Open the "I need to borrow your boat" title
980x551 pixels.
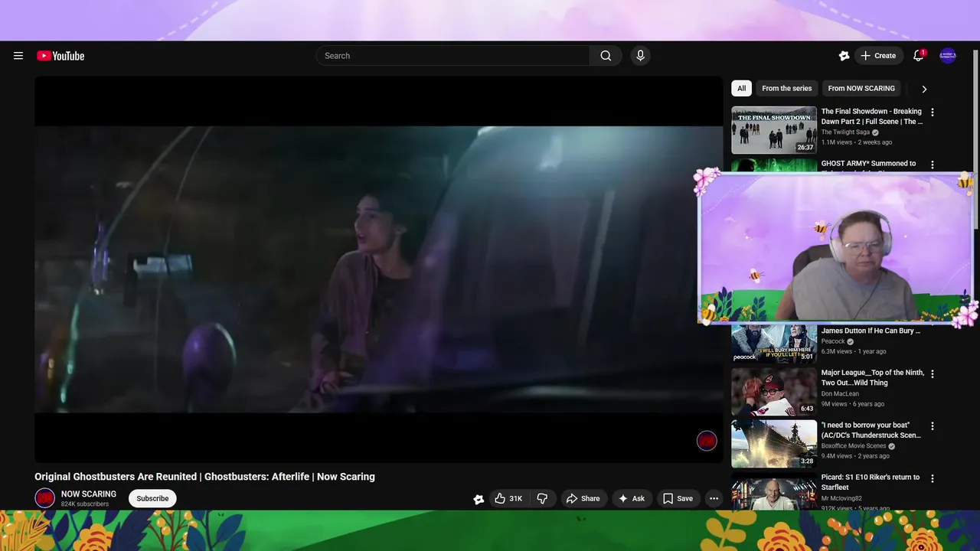[x=871, y=430]
